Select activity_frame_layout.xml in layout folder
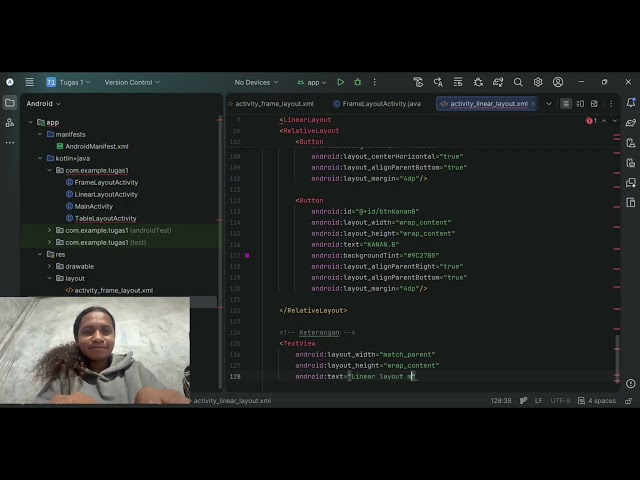The image size is (640, 480). 113,290
